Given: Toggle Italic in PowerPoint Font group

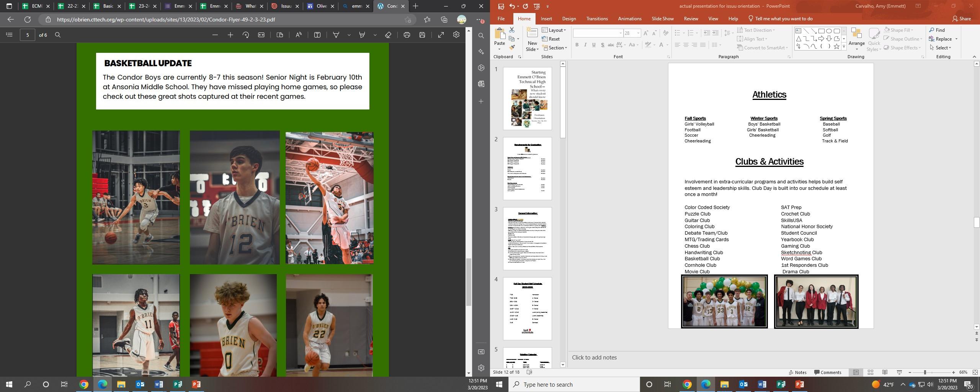Looking at the screenshot, I should [585, 45].
